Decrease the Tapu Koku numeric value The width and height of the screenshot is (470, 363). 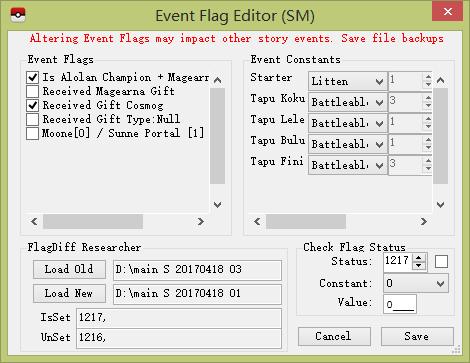(x=428, y=106)
